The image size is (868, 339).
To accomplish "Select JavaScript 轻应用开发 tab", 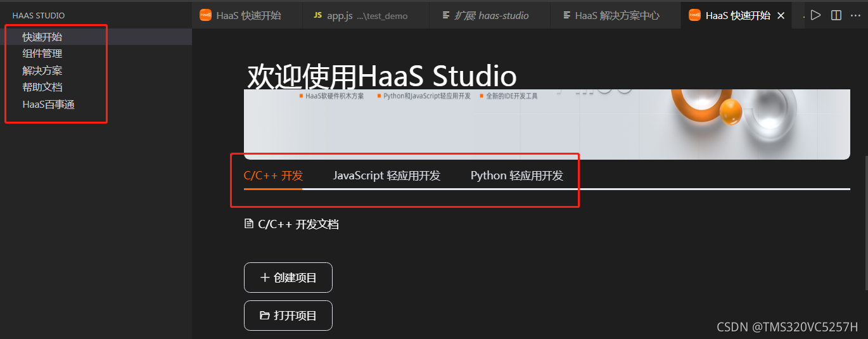I will (x=386, y=176).
